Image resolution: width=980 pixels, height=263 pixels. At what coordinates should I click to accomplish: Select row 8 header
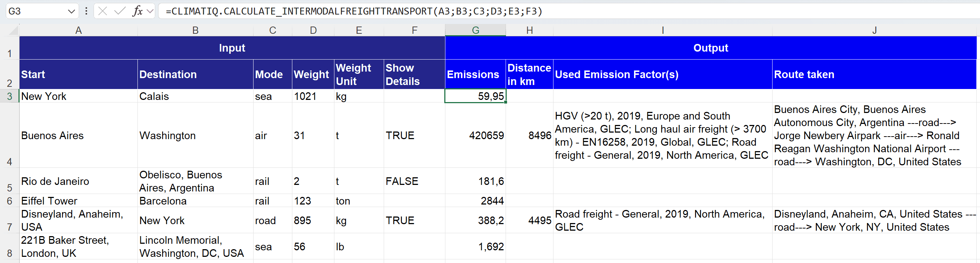coord(9,246)
